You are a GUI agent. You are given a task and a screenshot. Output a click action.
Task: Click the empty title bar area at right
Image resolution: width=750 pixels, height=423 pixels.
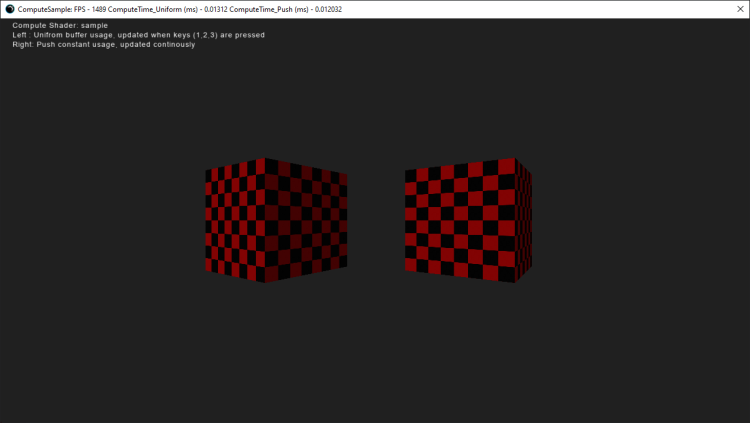pyautogui.click(x=600, y=9)
